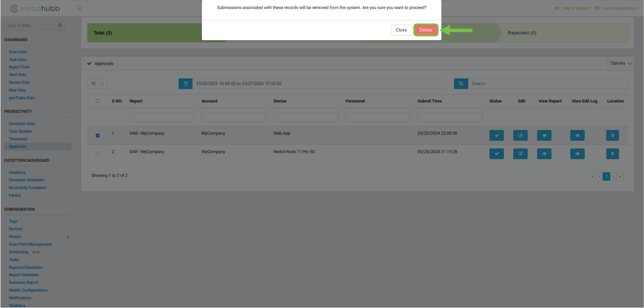Toggle the select-all header checkbox
This screenshot has height=308, width=644.
[98, 101]
